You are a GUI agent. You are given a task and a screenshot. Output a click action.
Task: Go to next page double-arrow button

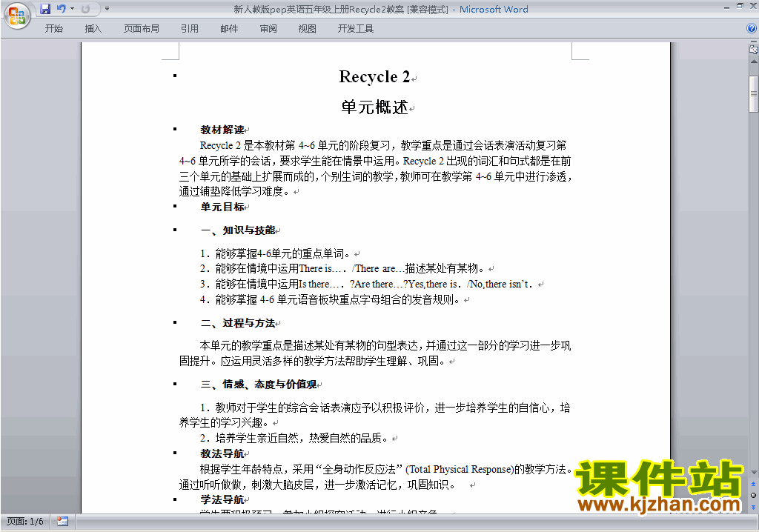[x=753, y=507]
